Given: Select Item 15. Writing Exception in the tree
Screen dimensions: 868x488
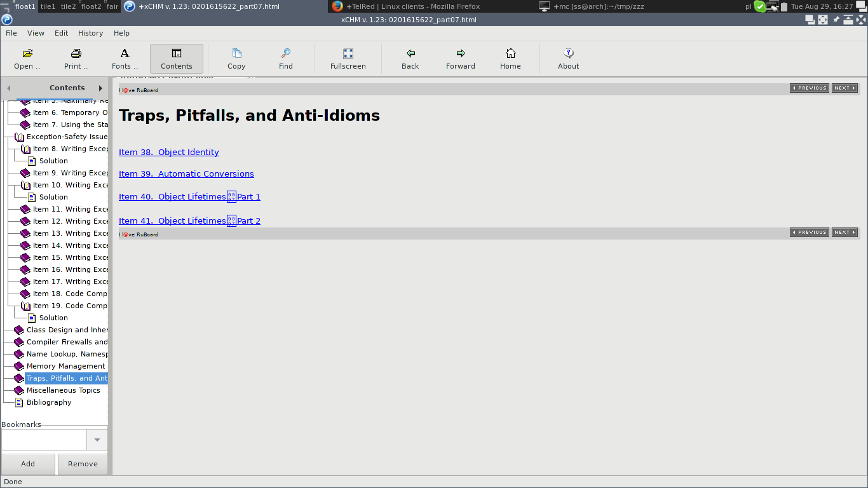Looking at the screenshot, I should [x=70, y=257].
